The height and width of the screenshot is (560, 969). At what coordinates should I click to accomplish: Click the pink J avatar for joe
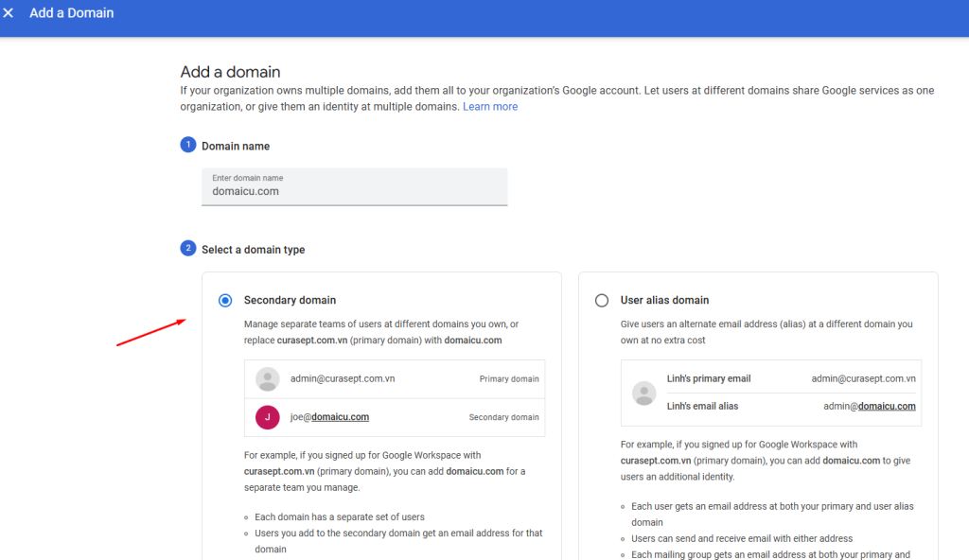[268, 417]
